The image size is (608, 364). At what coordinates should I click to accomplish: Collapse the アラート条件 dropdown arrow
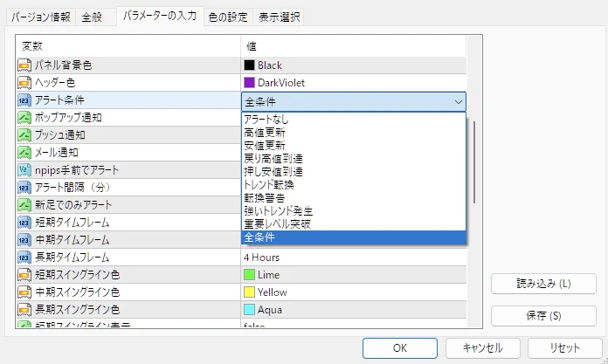[459, 102]
